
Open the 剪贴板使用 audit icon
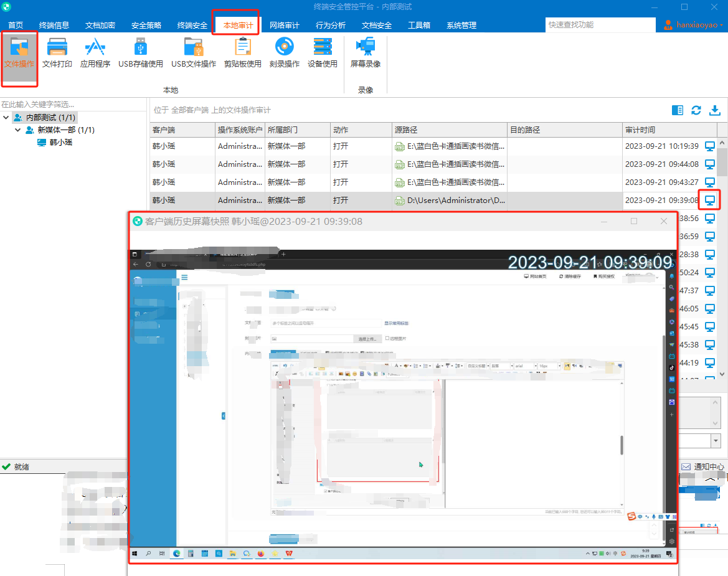point(243,53)
